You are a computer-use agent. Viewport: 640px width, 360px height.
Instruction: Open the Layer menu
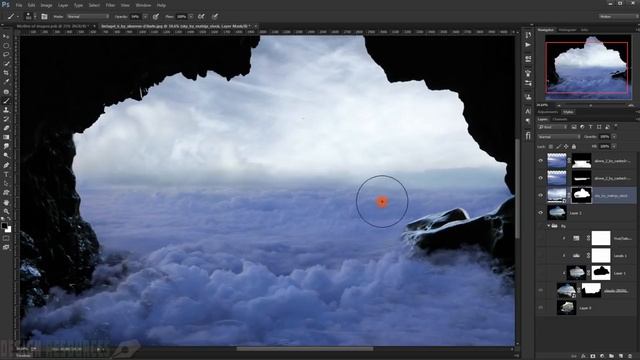click(x=63, y=5)
